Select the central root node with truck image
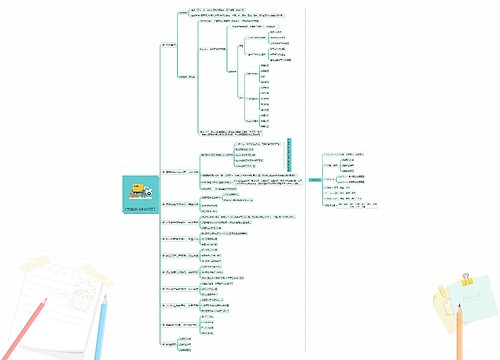 [140, 195]
